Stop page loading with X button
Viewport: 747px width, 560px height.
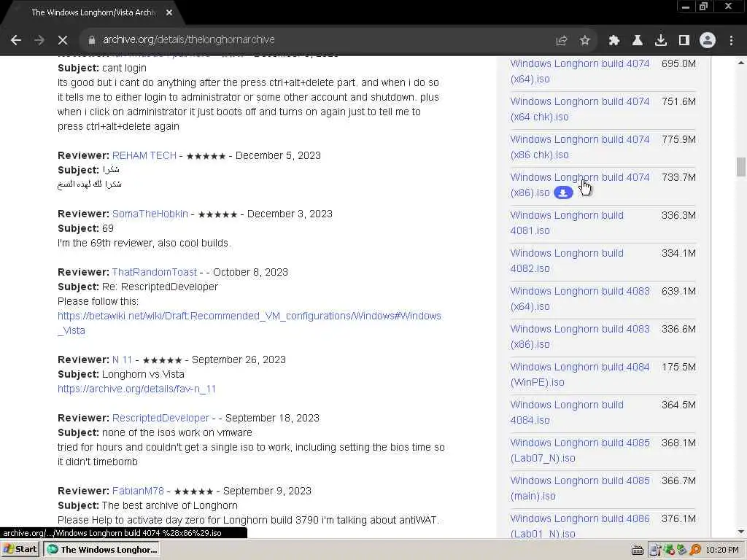point(63,40)
